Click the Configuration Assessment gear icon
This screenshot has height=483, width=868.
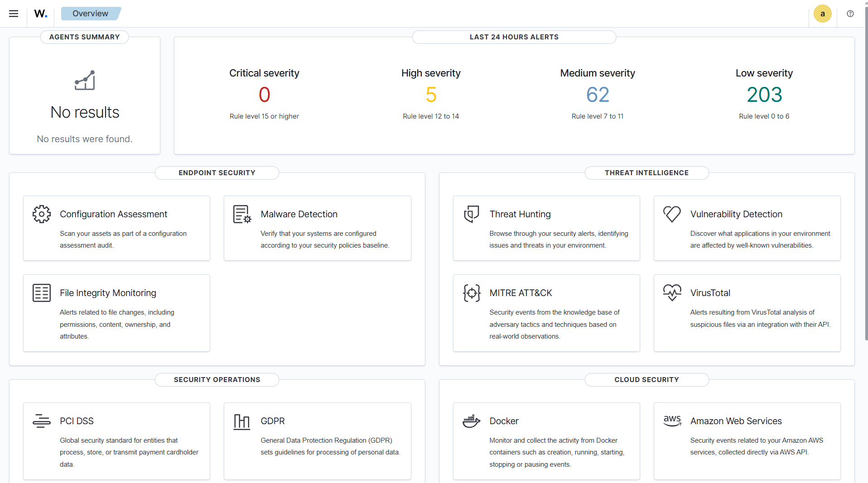(41, 214)
